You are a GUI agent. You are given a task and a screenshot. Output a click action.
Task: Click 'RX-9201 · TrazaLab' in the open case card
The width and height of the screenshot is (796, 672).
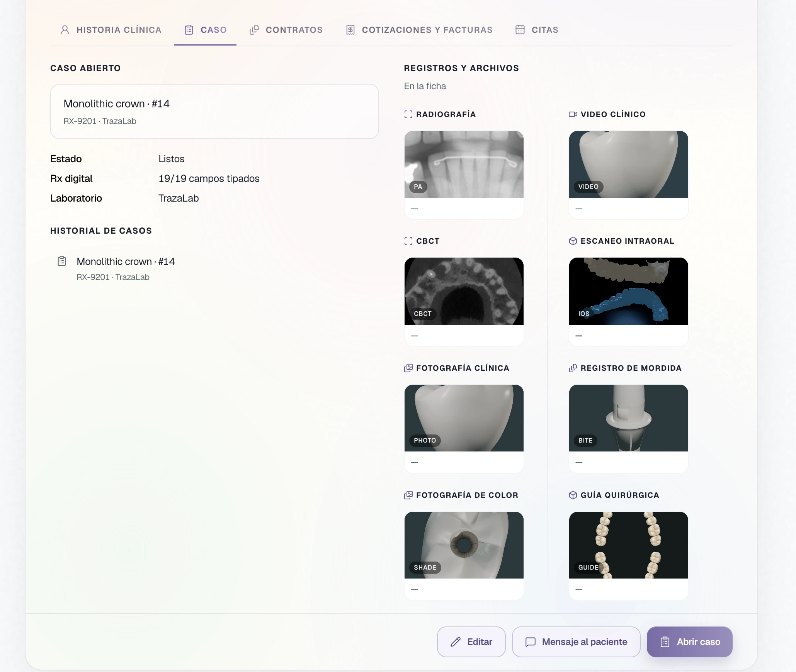coord(100,121)
